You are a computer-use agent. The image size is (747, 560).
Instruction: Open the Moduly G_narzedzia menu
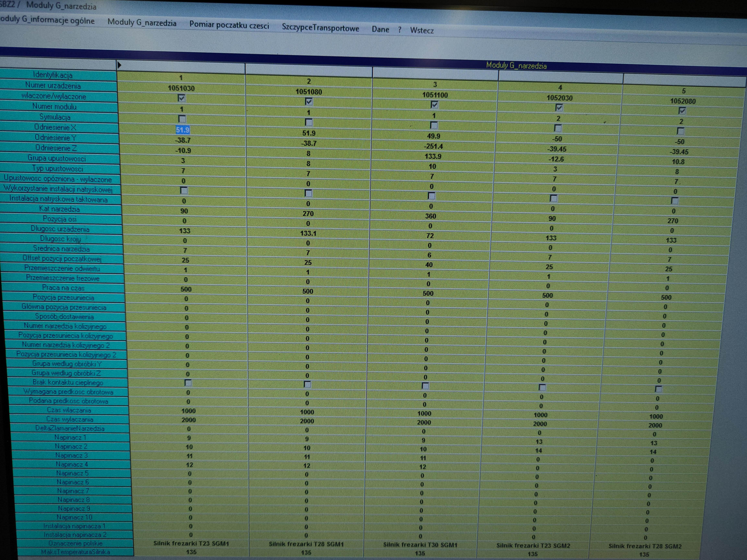pos(142,23)
